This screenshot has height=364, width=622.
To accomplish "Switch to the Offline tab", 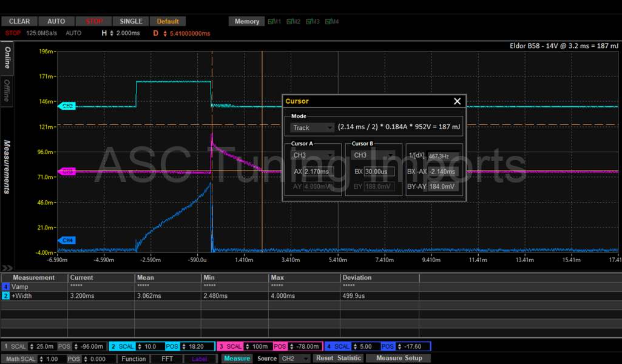I will coord(7,91).
